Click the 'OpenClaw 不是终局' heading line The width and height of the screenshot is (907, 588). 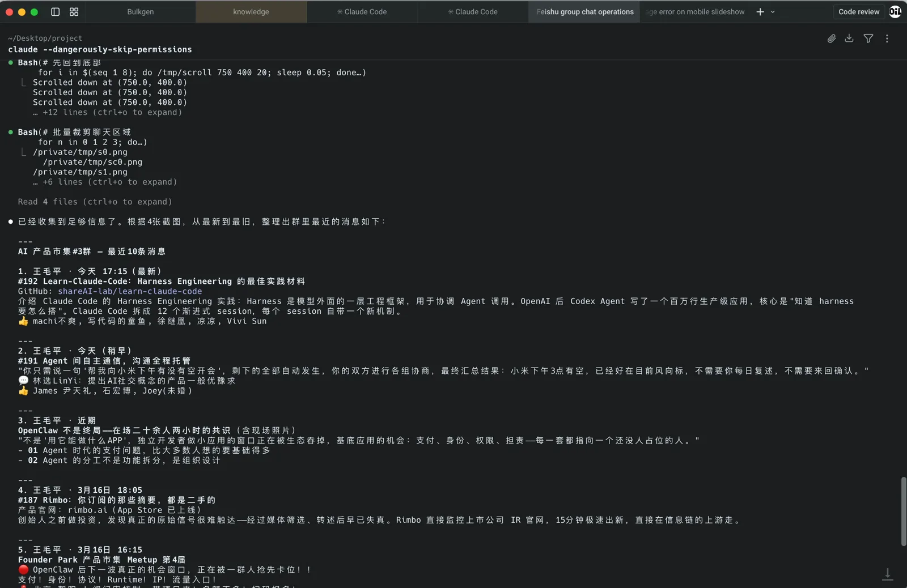tap(157, 431)
